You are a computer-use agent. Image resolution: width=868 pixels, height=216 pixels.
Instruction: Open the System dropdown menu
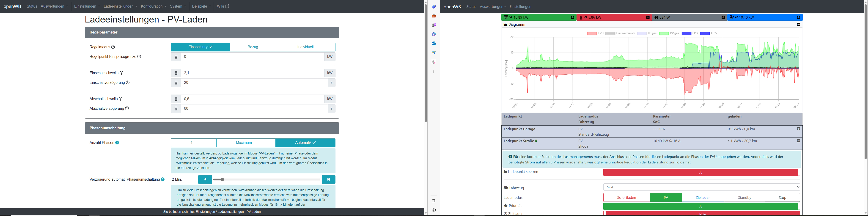coord(178,6)
